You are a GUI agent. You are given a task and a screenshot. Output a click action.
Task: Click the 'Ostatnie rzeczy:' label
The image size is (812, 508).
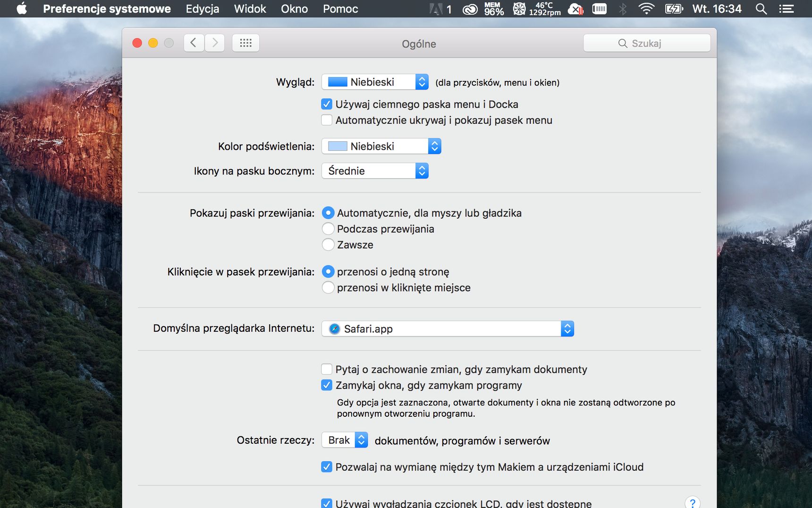276,440
